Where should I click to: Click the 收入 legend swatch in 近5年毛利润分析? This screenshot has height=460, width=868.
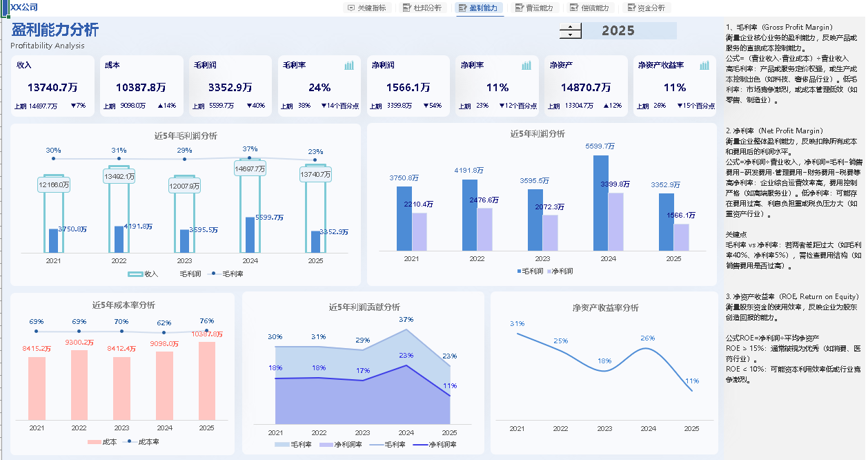(135, 274)
